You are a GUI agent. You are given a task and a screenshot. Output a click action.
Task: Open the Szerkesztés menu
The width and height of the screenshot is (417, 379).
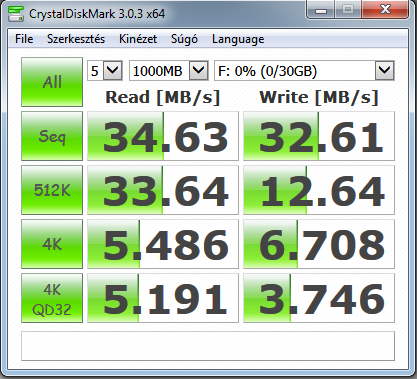pyautogui.click(x=76, y=39)
